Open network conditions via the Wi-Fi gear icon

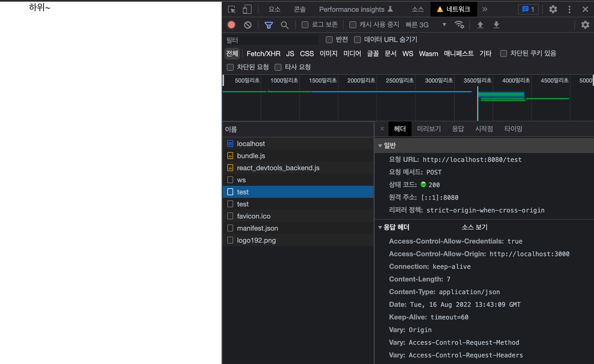tap(459, 25)
